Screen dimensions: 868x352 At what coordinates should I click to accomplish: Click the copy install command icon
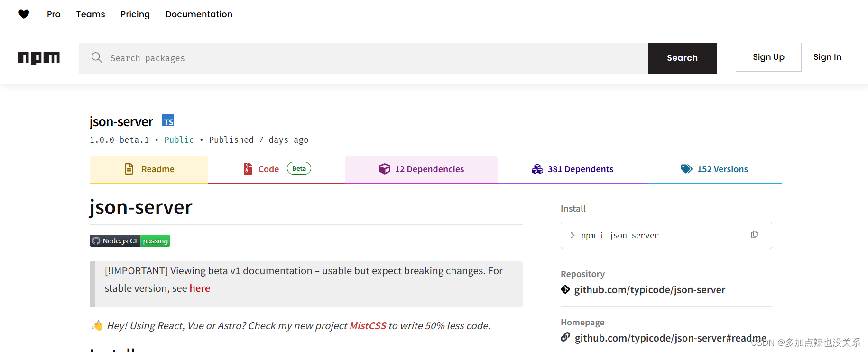[755, 234]
